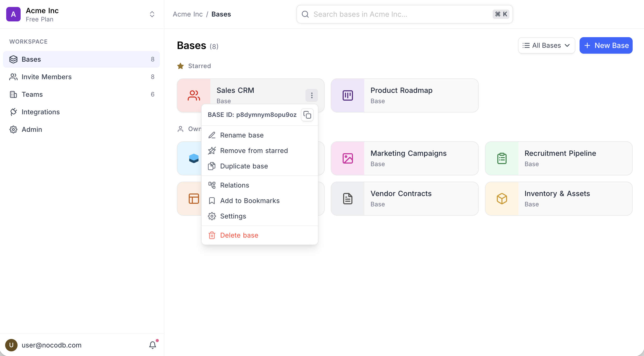Viewport: 644px width, 356px height.
Task: Open the Recruitment Pipeline base card
Action: click(559, 158)
